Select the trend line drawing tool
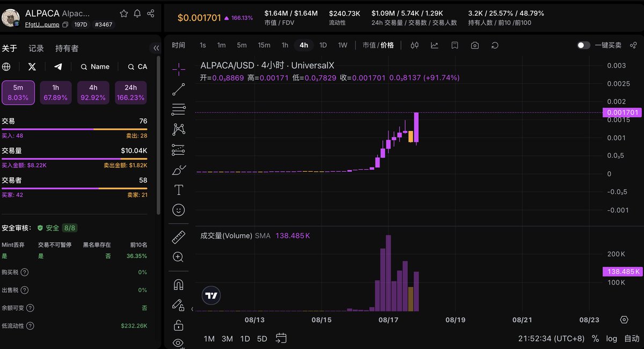Viewport: 644px width, 349px height. coord(178,89)
